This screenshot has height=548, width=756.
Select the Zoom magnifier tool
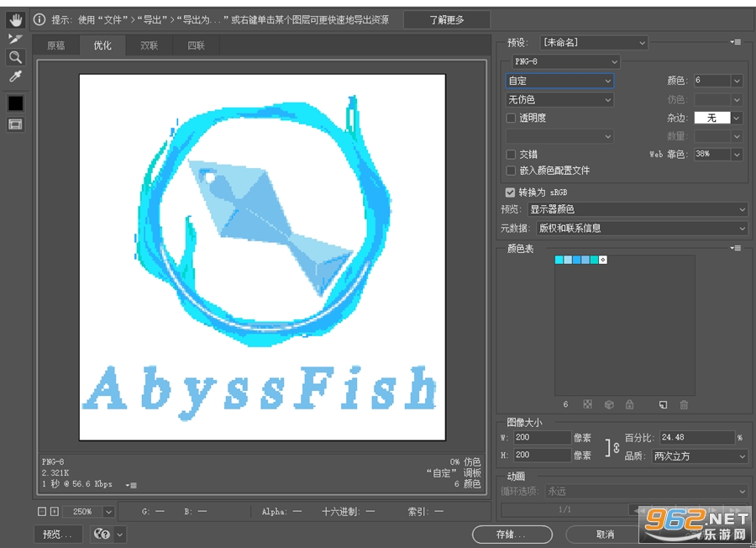(15, 57)
